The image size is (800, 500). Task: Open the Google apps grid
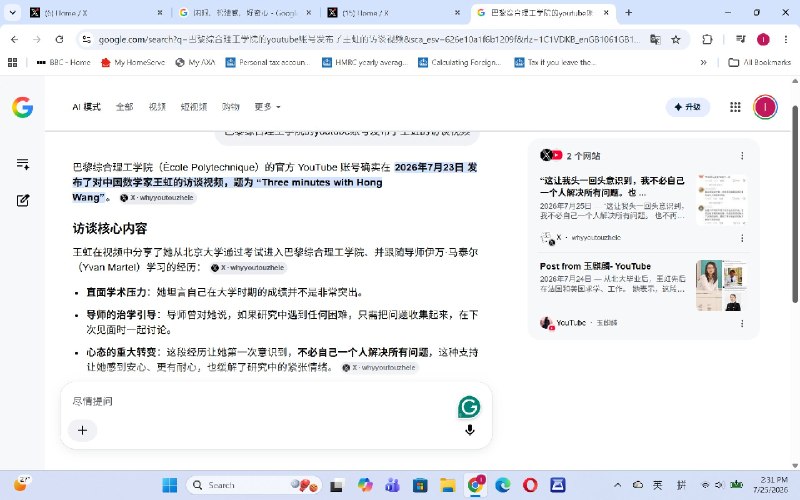click(x=735, y=107)
